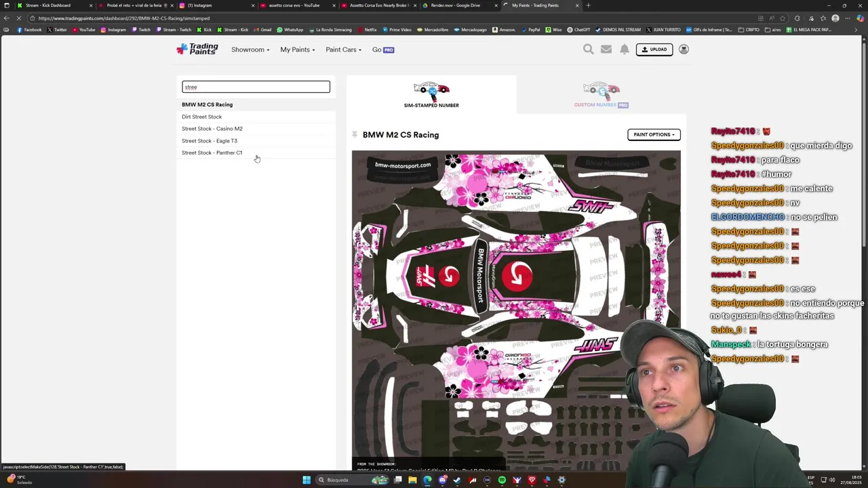
Task: Open File Explorer from taskbar
Action: pos(412,480)
